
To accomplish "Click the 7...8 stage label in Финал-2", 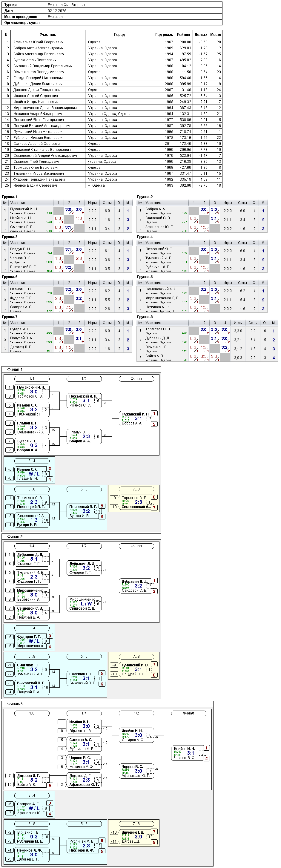I will [136, 657].
